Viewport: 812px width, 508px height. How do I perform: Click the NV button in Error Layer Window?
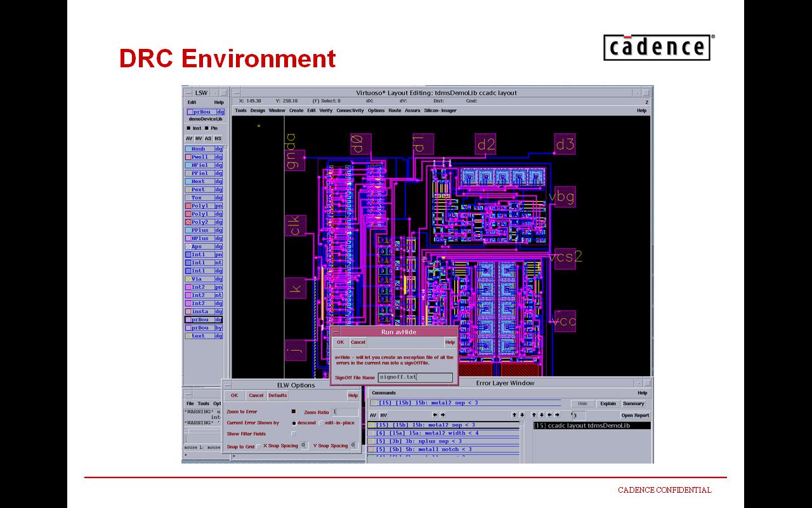point(383,415)
